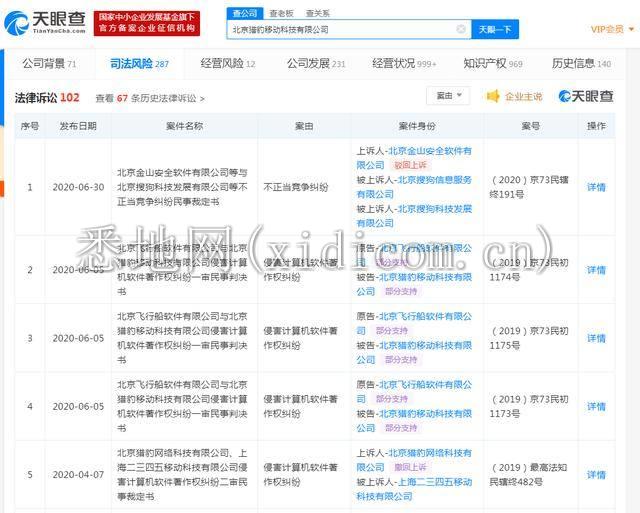Image resolution: width=640 pixels, height=513 pixels.
Task: Open the 知识产权 tab
Action: (x=493, y=64)
